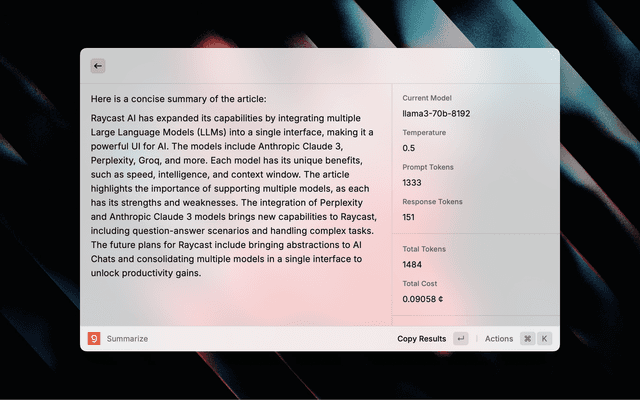This screenshot has width=640, height=400.
Task: Click the Total Cost label
Action: click(421, 284)
